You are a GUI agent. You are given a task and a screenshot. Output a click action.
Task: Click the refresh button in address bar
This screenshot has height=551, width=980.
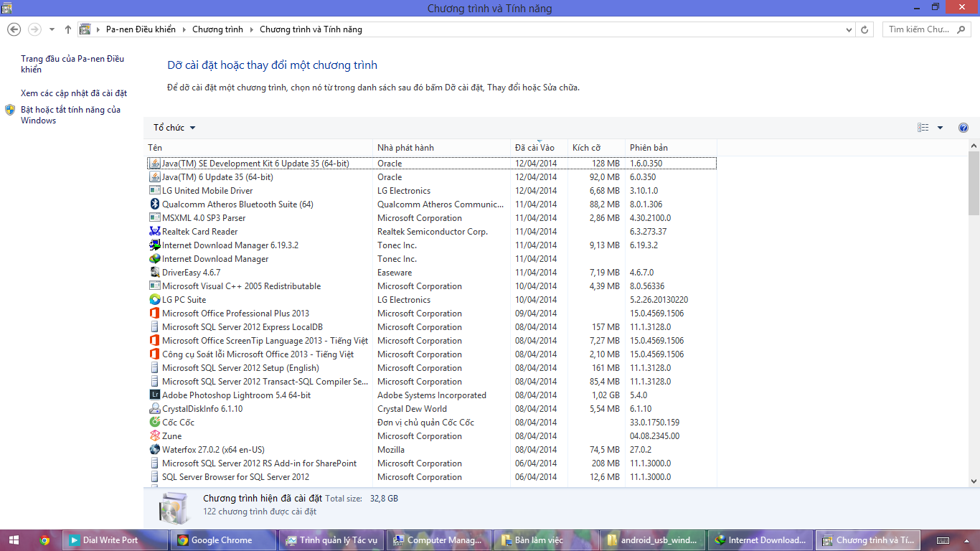coord(864,29)
